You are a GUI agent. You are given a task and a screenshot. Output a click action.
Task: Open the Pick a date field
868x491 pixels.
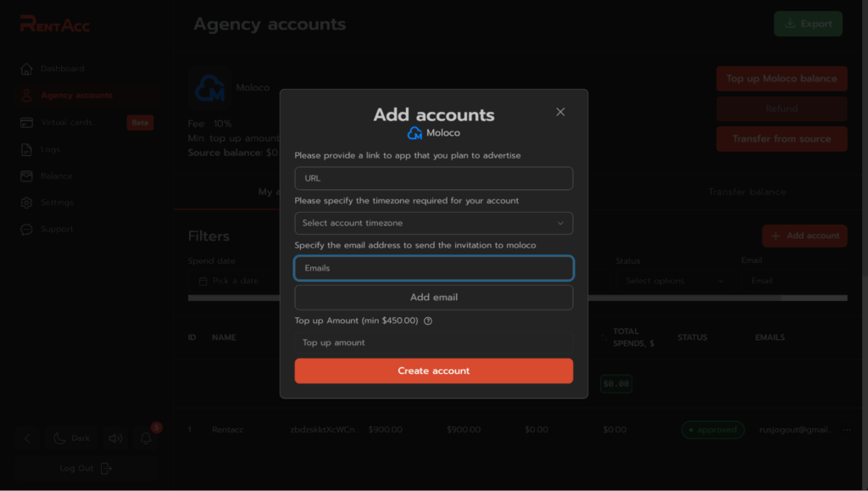(x=235, y=281)
